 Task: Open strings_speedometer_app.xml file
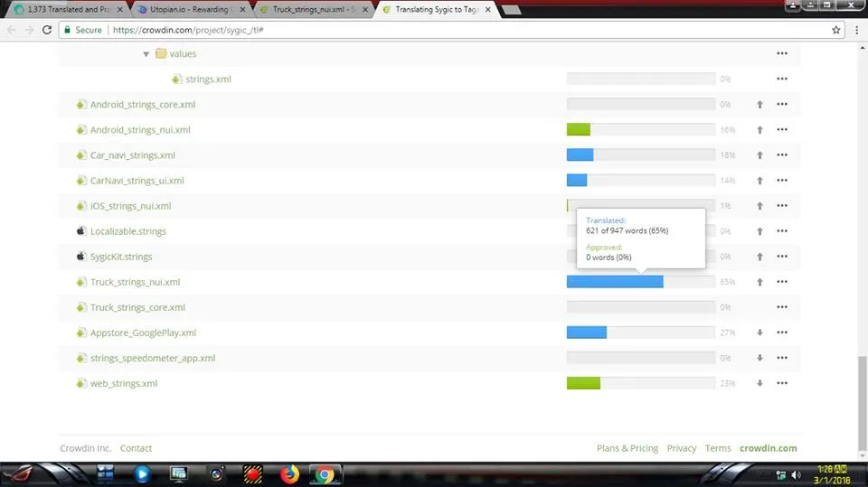[153, 358]
